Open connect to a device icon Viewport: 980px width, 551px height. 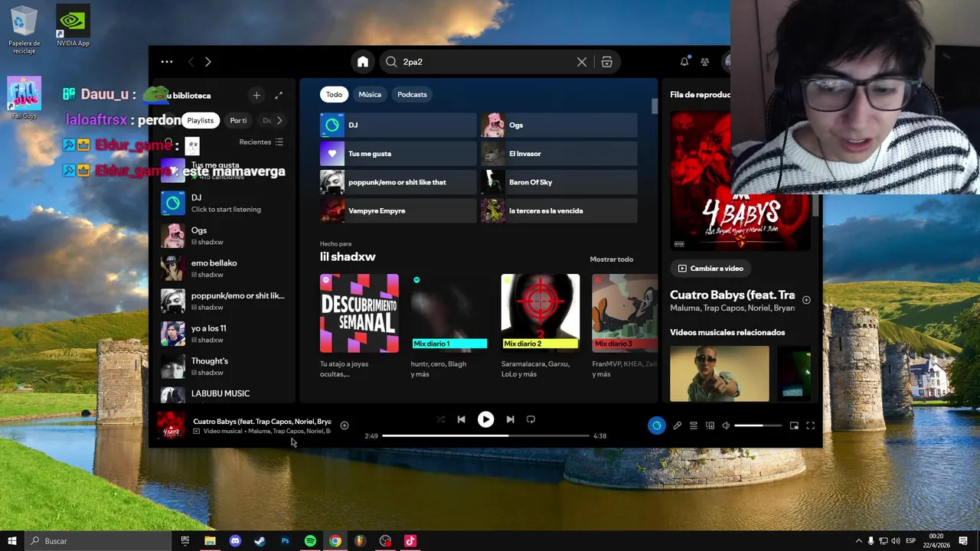[710, 425]
